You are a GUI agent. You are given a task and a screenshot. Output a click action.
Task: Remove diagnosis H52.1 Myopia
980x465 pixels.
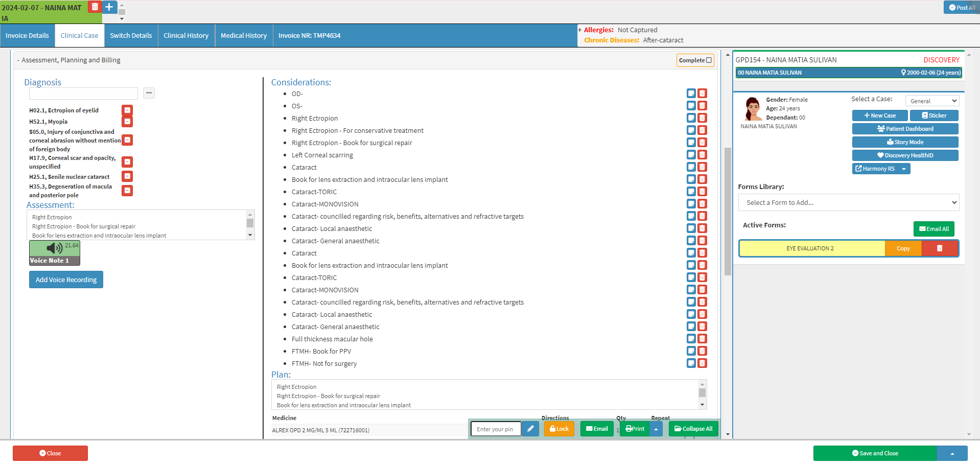127,122
